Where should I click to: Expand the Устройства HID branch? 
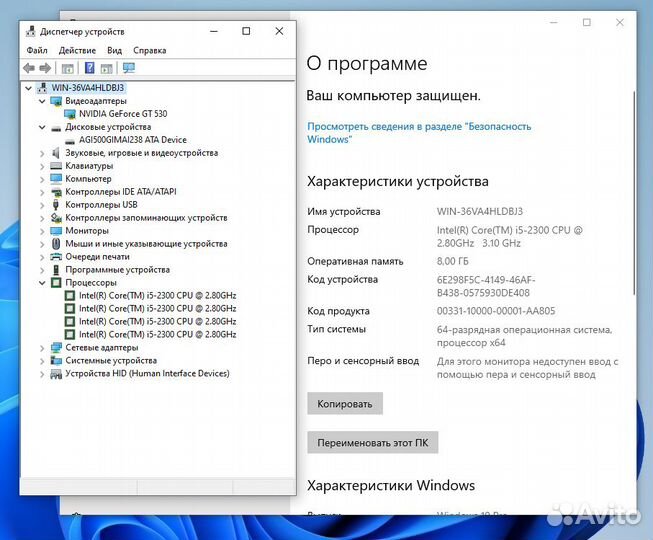(x=42, y=374)
